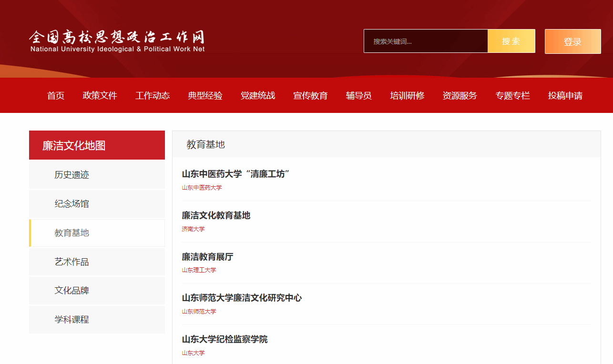613x364 pixels.
Task: Switch to 纪念场馆 sidebar category
Action: pos(72,204)
